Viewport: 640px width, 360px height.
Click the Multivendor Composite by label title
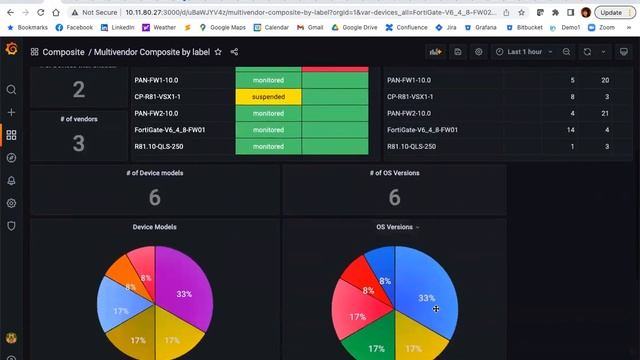pyautogui.click(x=152, y=52)
